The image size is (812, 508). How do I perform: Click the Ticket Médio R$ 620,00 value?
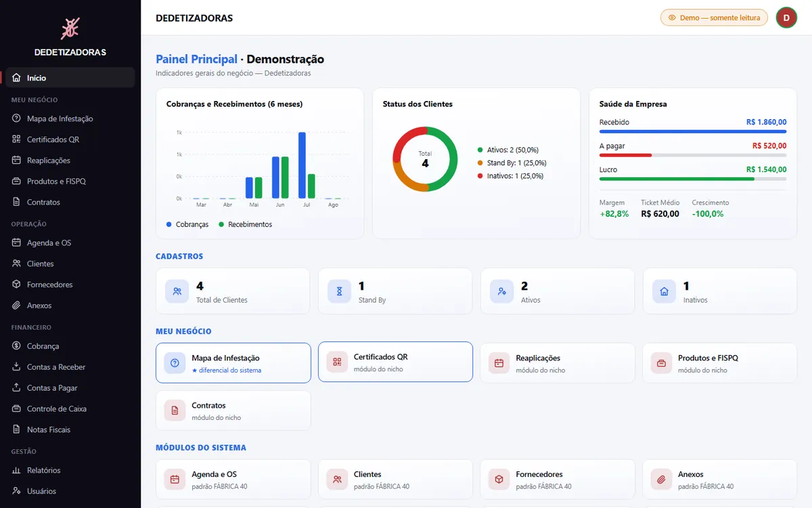660,213
